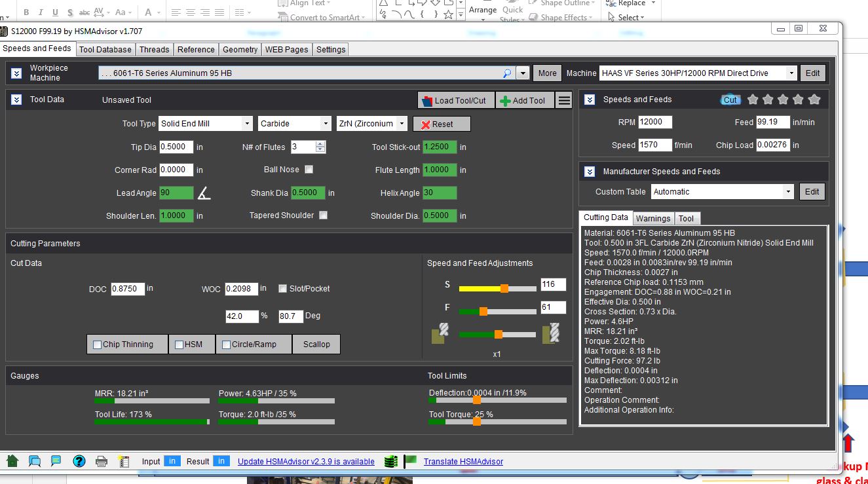Viewport: 868px width, 484px height.
Task: Open the Warnings tab
Action: tap(653, 218)
